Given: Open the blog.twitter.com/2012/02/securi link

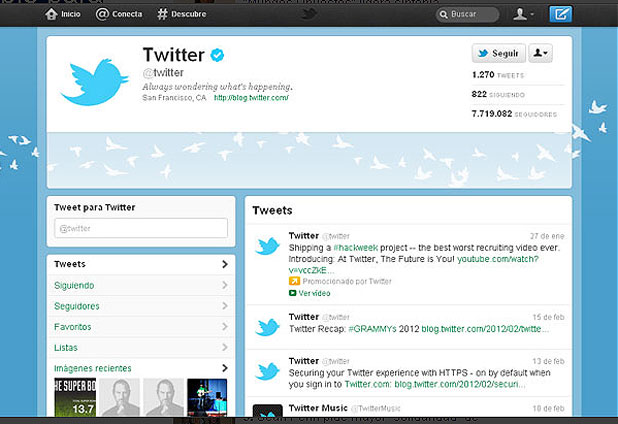Looking at the screenshot, I should pyautogui.click(x=460, y=384).
